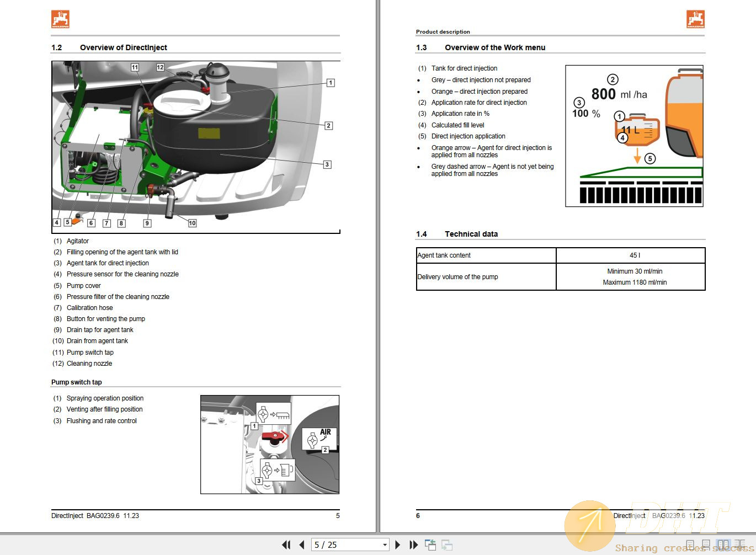Screen dimensions: 756x555
Task: Click heading 'Technical data'
Action: [x=471, y=234]
